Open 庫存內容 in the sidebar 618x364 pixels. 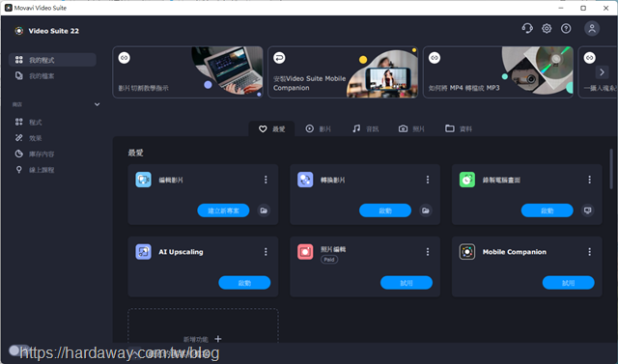click(x=35, y=154)
